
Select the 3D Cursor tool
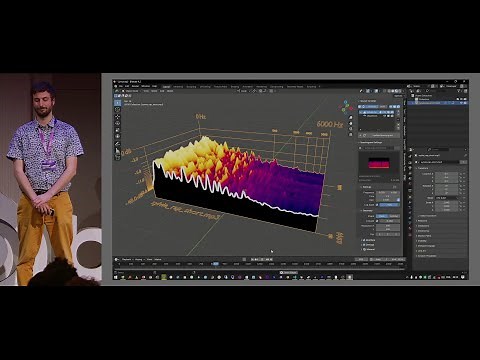click(118, 109)
